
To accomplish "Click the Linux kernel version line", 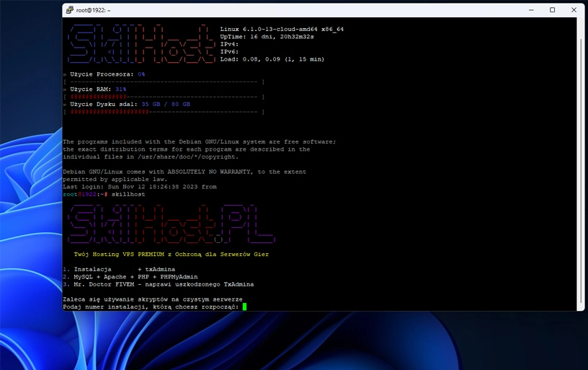I will point(282,30).
